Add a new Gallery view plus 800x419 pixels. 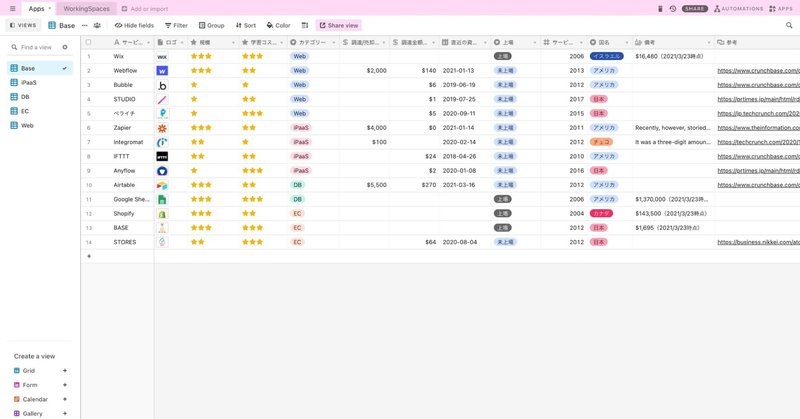pos(65,413)
